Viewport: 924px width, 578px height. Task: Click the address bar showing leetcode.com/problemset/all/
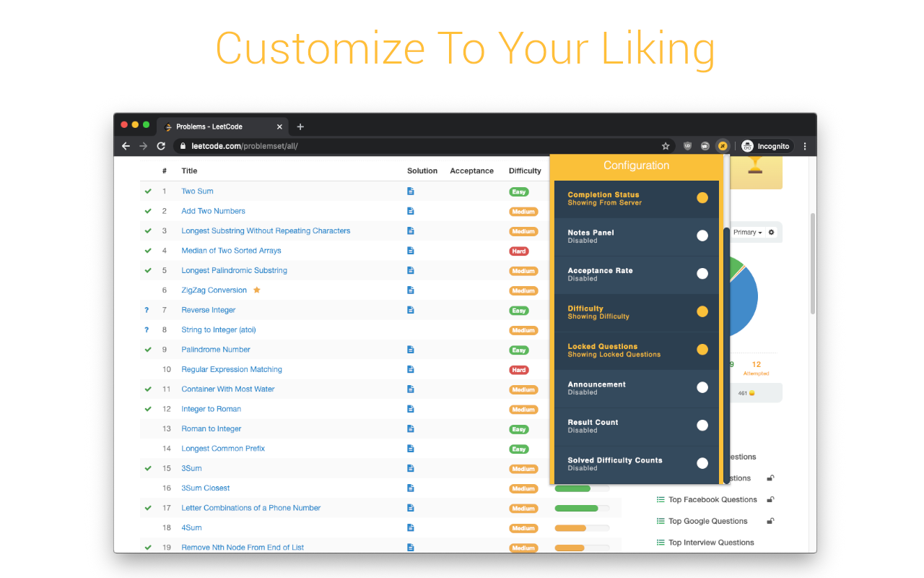(423, 146)
